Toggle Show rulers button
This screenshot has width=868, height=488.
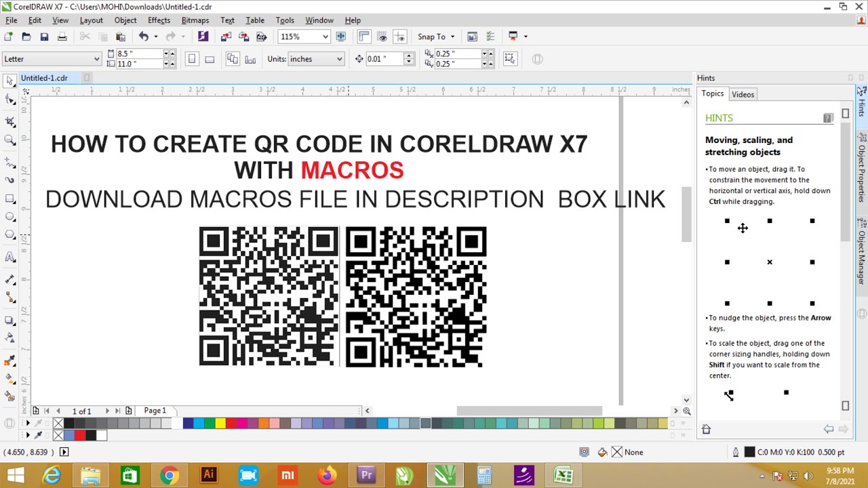click(x=364, y=37)
